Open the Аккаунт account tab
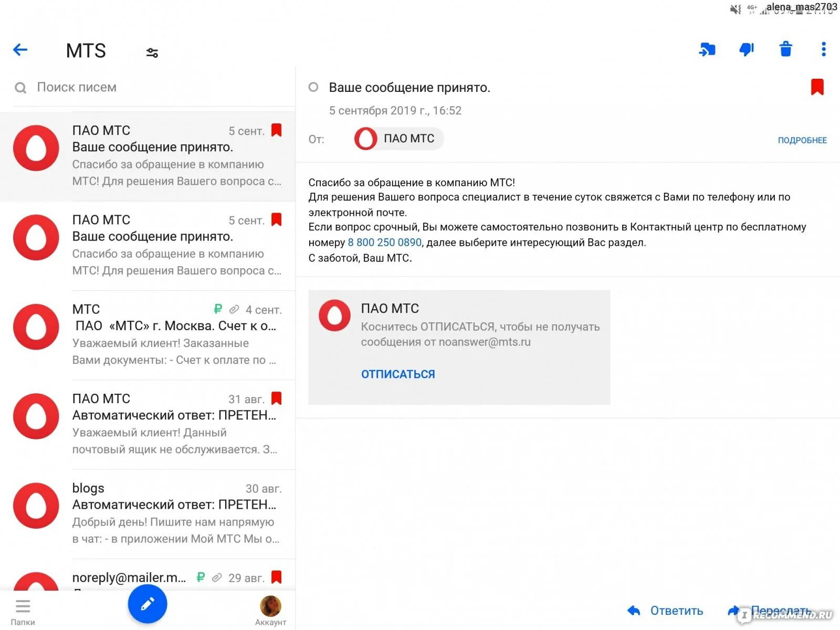840x630 pixels. pos(270,612)
